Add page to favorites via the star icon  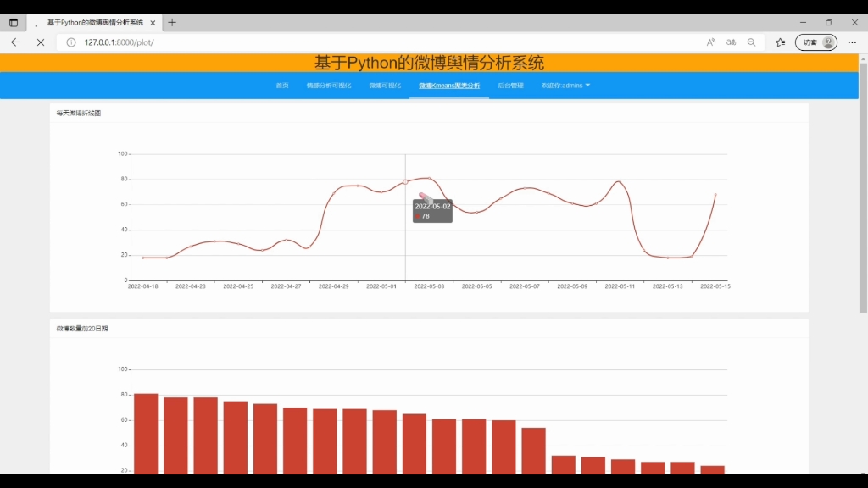pos(780,42)
